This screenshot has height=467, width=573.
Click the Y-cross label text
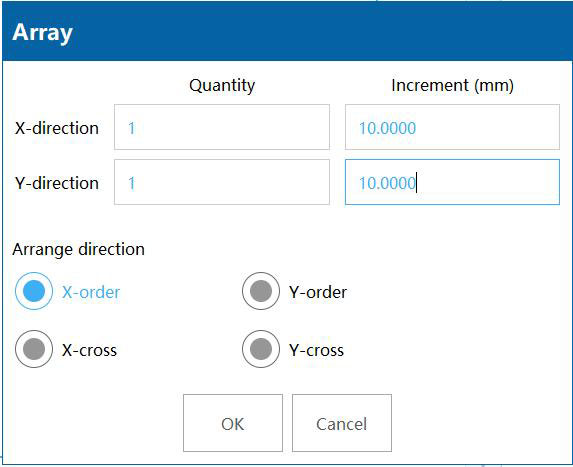(x=316, y=350)
